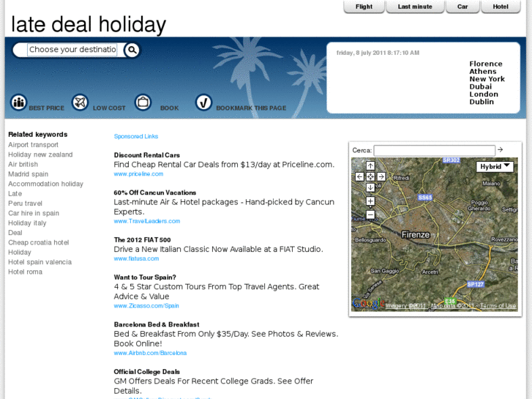Focus the Cerca map search box
Viewport: 532px width, 399px height.
click(434, 150)
